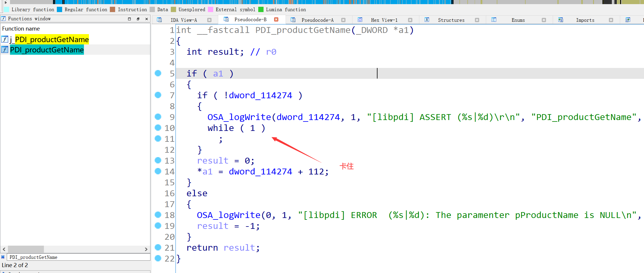Switch to the Pseudocode-B tab
Viewport: 644px width, 273px height.
click(250, 19)
